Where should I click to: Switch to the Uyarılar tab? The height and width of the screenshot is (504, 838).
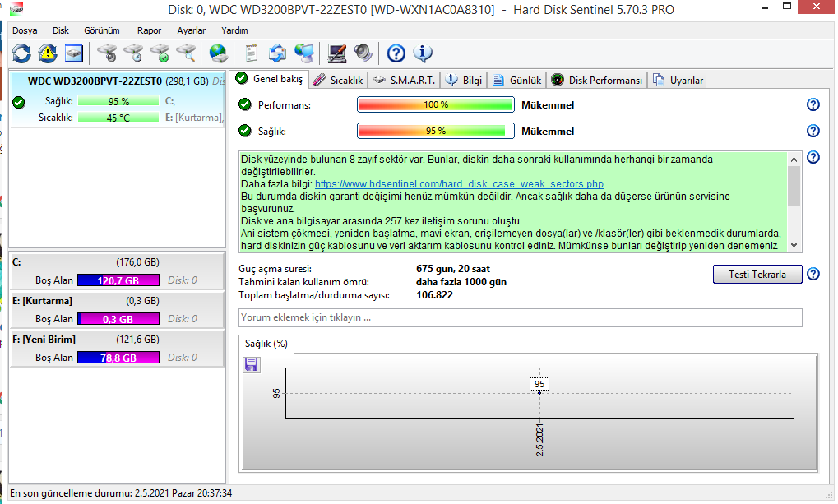tap(677, 81)
